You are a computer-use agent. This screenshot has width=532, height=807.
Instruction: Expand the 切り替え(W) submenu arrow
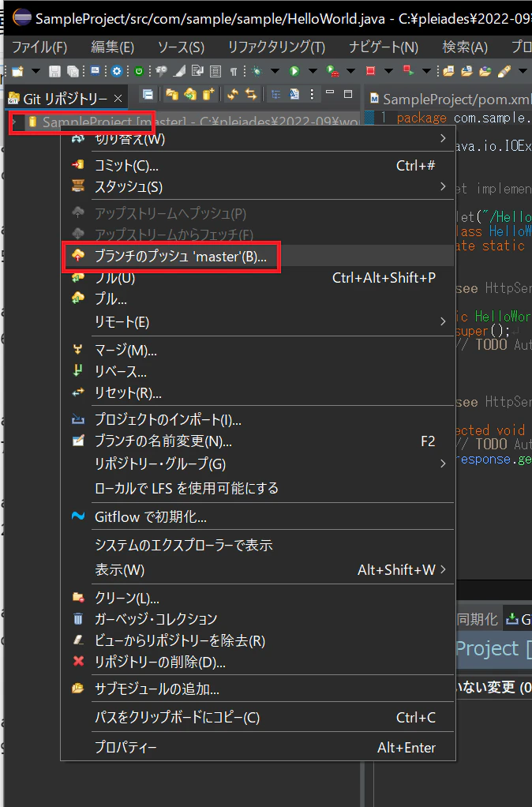(x=443, y=138)
